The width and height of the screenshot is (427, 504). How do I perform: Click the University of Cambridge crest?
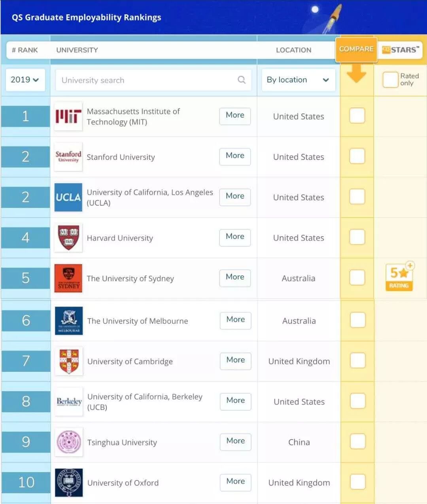[x=69, y=361]
